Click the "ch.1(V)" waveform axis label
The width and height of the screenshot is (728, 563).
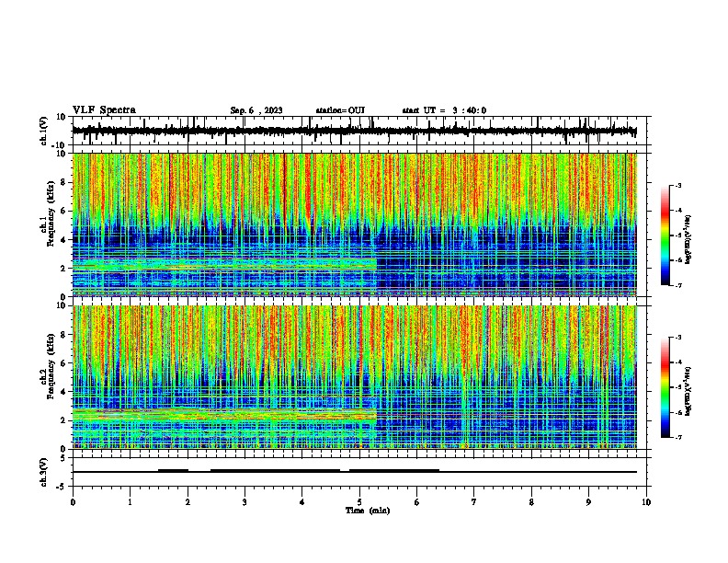[44, 131]
